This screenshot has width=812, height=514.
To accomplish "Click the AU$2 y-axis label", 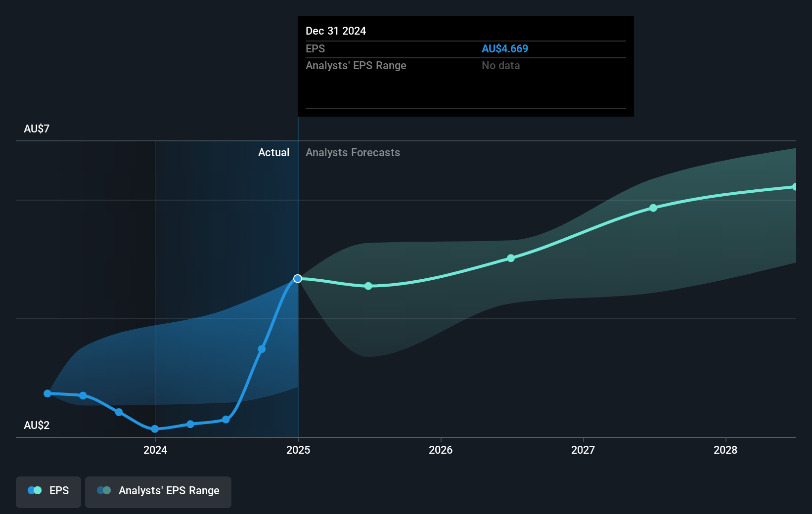I will pyautogui.click(x=37, y=425).
